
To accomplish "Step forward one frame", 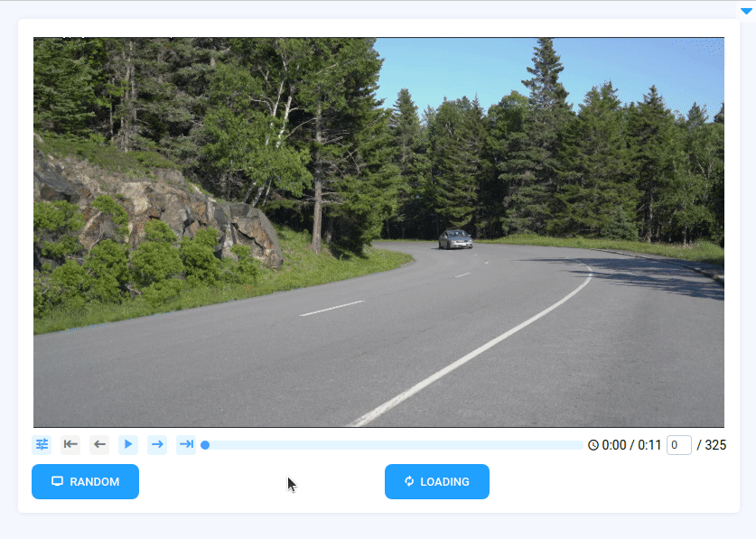I will [157, 444].
